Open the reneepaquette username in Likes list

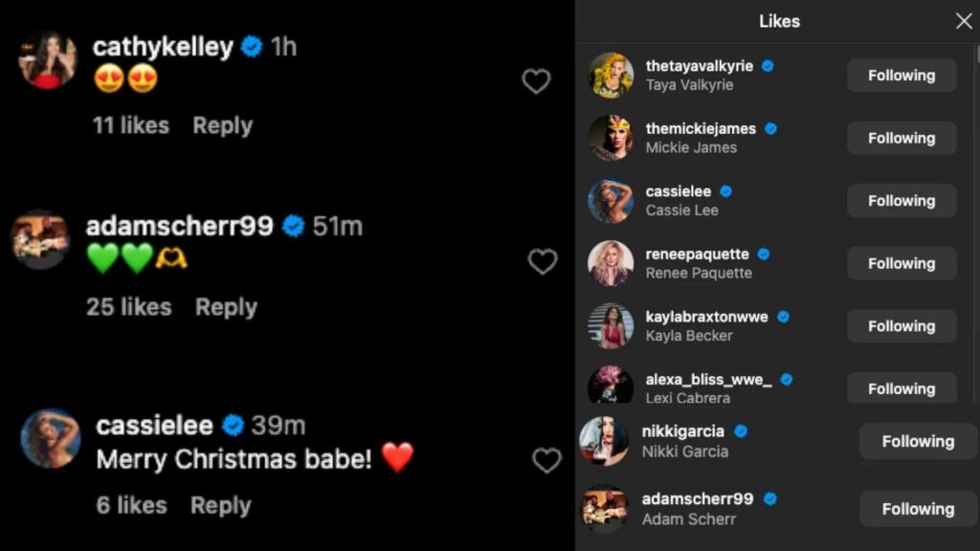698,254
